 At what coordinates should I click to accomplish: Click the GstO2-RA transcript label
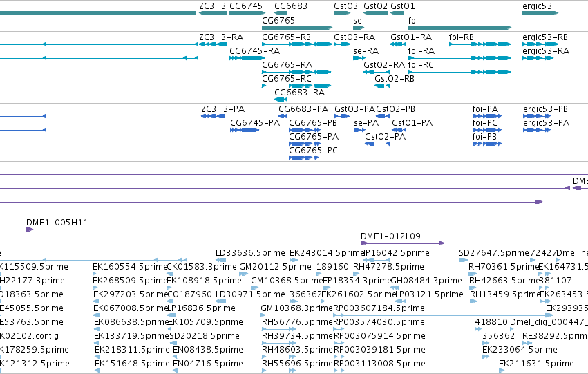384,65
